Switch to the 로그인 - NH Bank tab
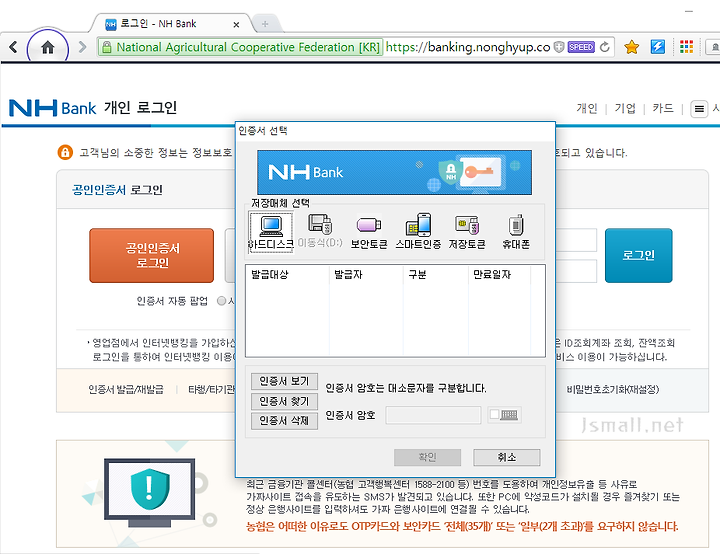 (x=173, y=24)
